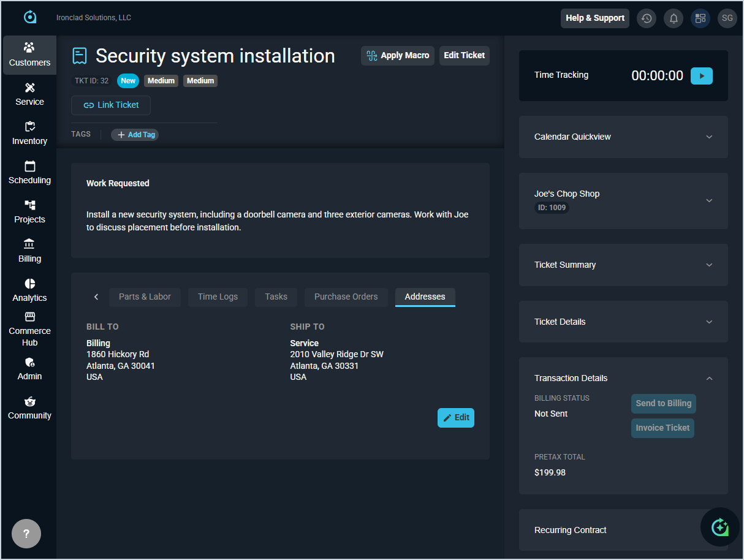744x560 pixels.
Task: Expand the Ticket Summary section
Action: (709, 265)
